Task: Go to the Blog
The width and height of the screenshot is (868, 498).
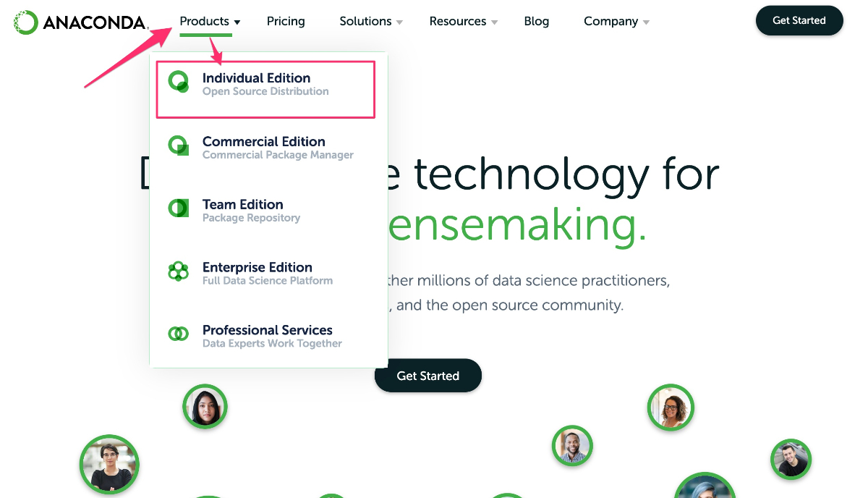Action: [x=536, y=21]
